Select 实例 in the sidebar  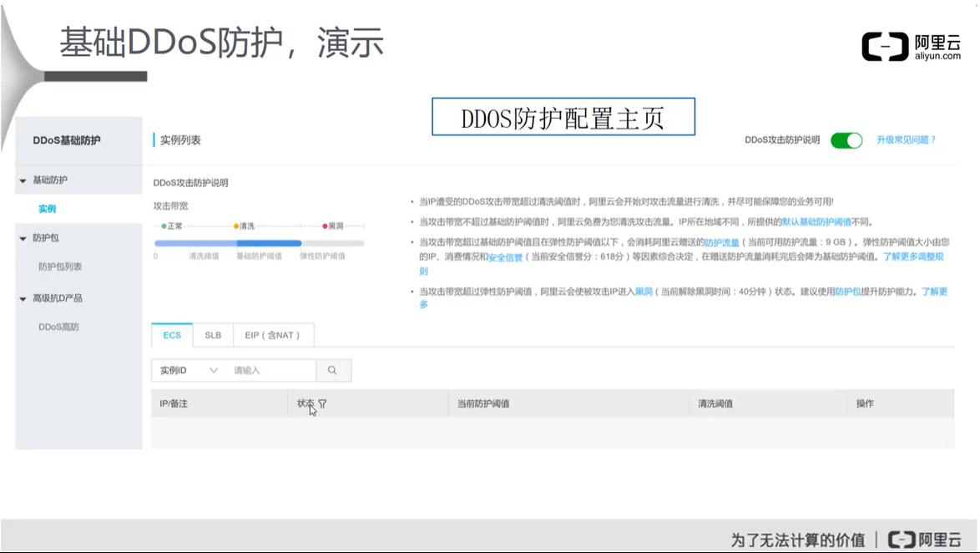(48, 209)
